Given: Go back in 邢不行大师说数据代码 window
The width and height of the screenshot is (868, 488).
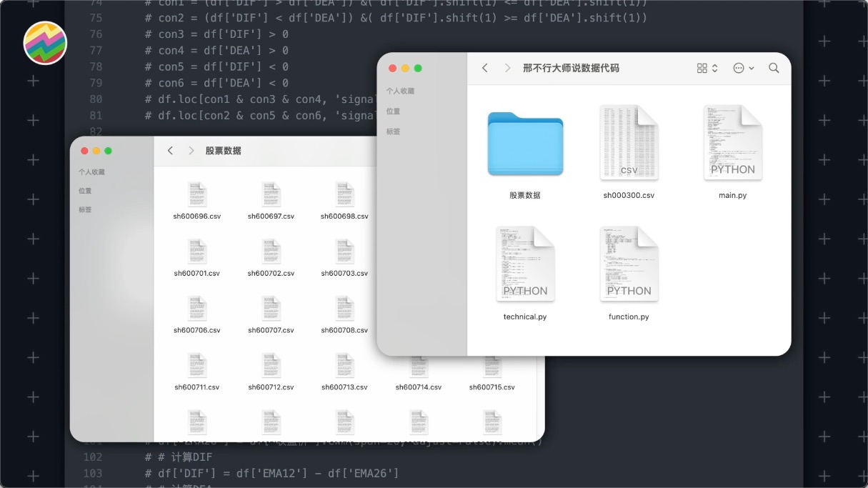Looking at the screenshot, I should click(485, 68).
